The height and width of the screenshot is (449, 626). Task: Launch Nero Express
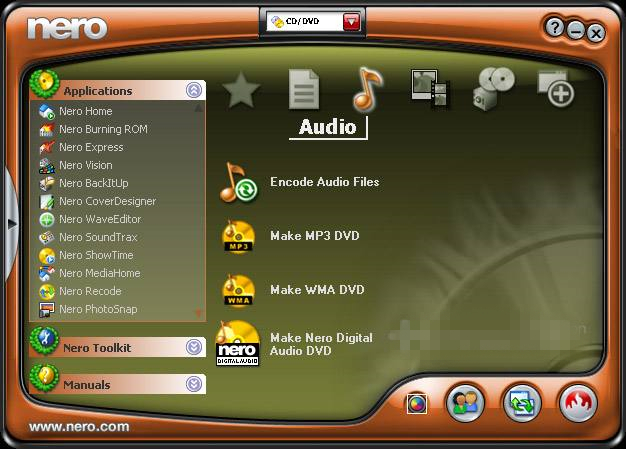tap(91, 147)
